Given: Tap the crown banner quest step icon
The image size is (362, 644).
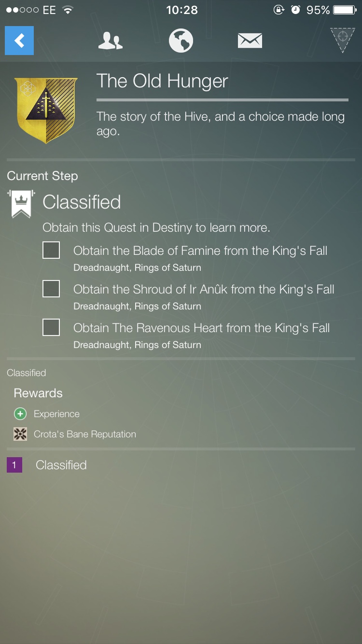Looking at the screenshot, I should [21, 204].
